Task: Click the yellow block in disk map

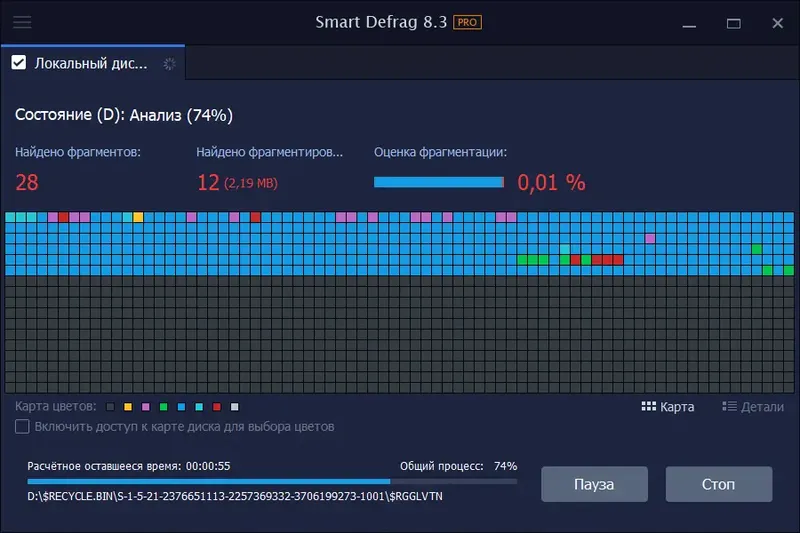Action: [x=138, y=217]
